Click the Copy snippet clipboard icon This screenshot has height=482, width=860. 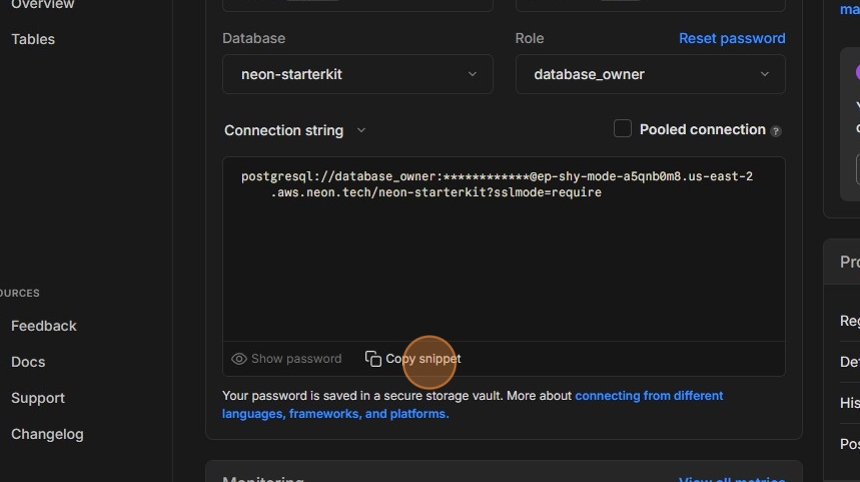(x=373, y=359)
